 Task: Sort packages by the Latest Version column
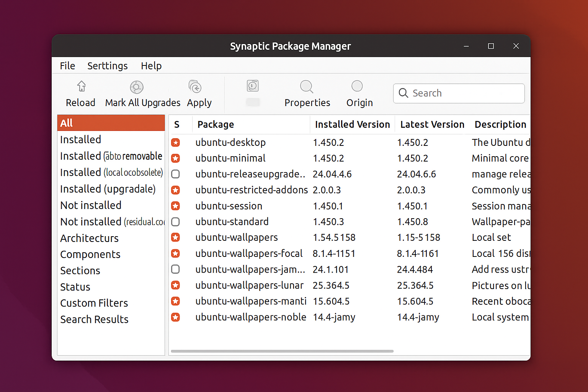coord(432,124)
